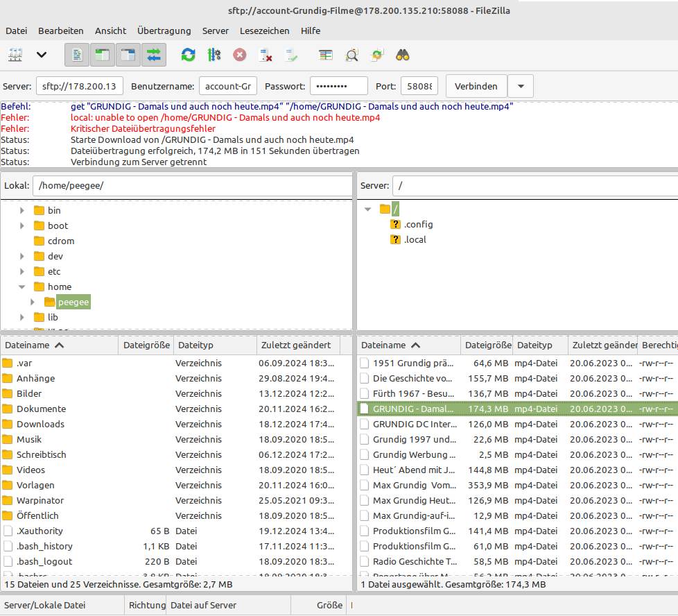The width and height of the screenshot is (678, 616).
Task: Open remote file search binoculars icon
Action: [x=403, y=55]
